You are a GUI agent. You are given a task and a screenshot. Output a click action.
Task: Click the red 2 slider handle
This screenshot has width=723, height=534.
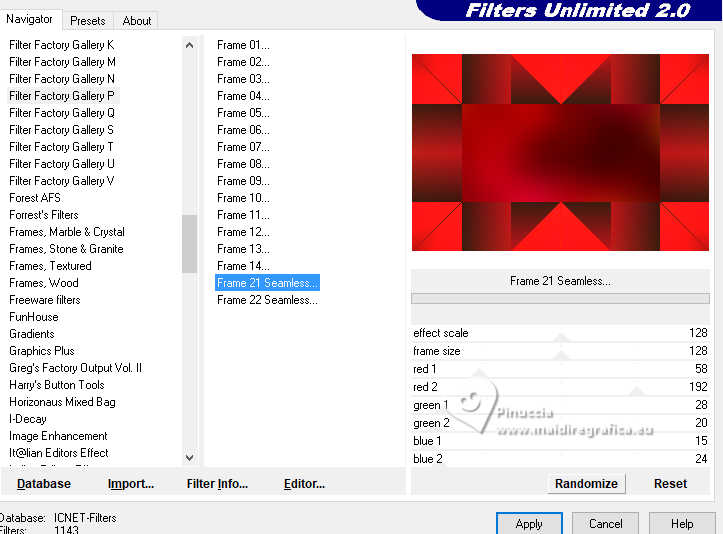point(637,392)
